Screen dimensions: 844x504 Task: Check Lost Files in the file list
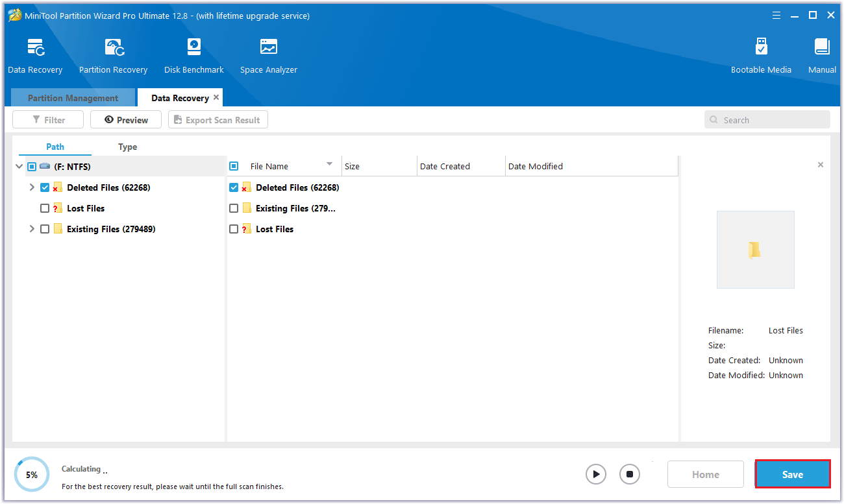click(x=234, y=229)
